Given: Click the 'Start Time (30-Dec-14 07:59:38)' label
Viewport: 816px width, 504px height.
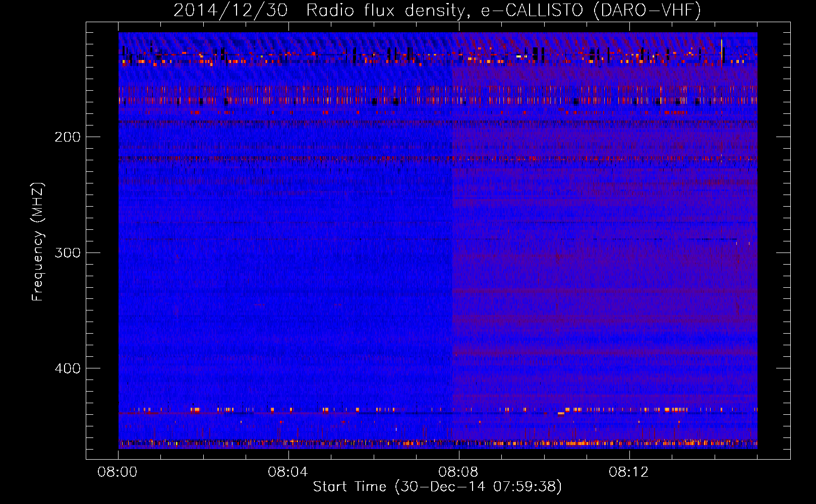Looking at the screenshot, I should click(437, 486).
